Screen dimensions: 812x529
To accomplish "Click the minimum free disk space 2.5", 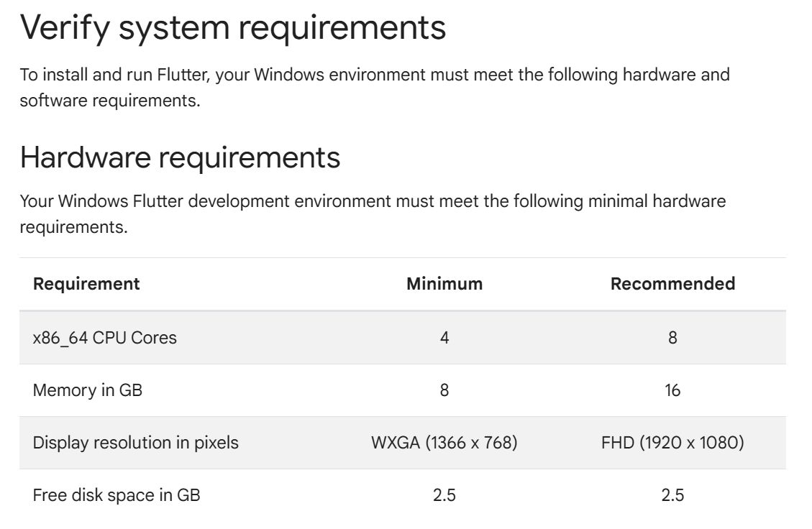I will [x=444, y=494].
